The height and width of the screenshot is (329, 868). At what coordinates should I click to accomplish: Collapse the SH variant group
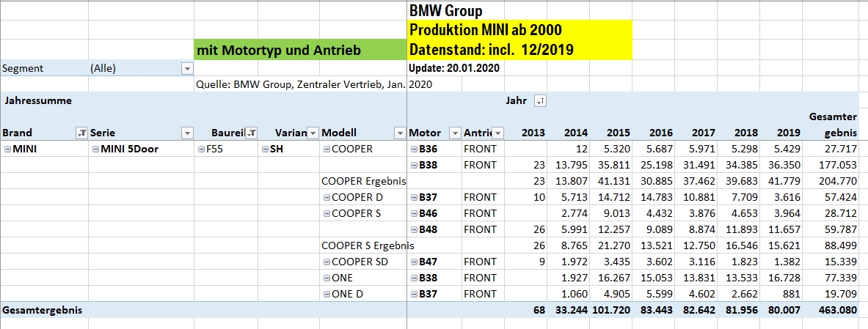[x=265, y=149]
